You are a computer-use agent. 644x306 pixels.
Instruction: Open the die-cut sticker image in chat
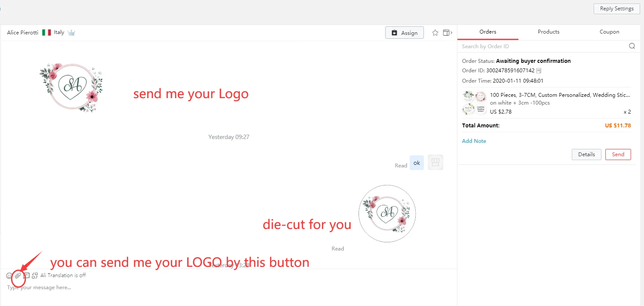[x=387, y=213]
